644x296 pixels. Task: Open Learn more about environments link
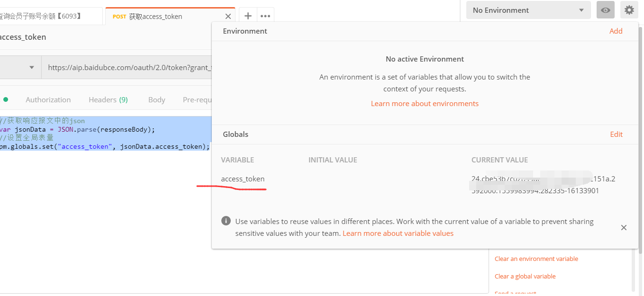point(425,103)
